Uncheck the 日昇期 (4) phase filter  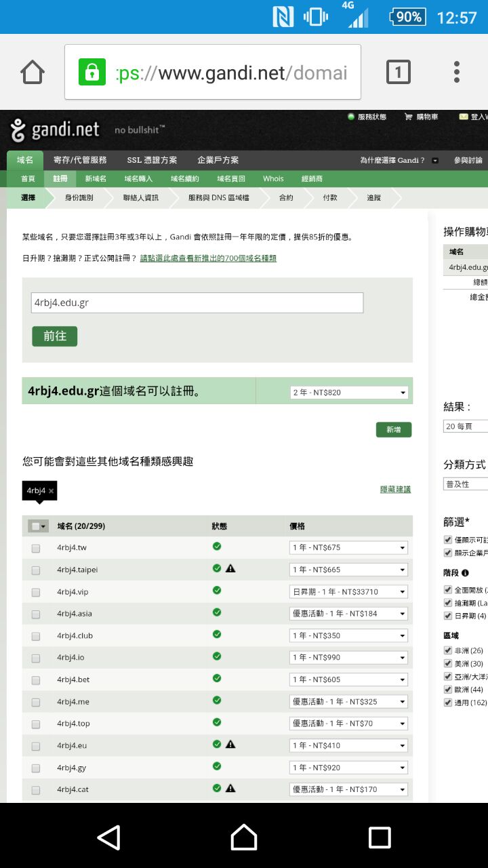point(447,616)
